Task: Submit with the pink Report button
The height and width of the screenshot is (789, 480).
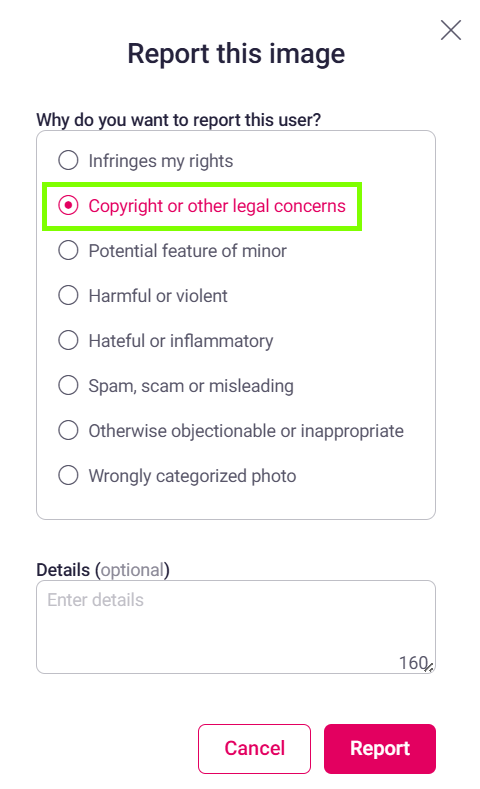Action: click(380, 748)
